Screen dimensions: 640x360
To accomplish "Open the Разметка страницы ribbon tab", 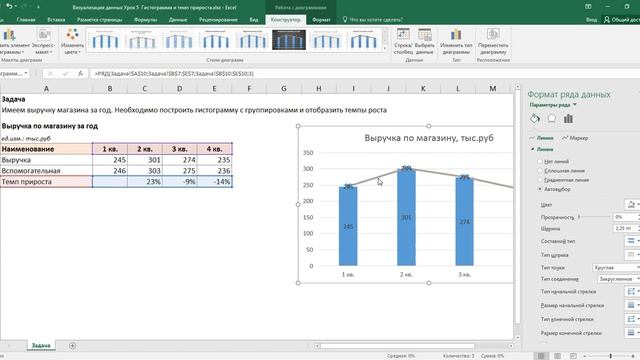I will coord(100,20).
